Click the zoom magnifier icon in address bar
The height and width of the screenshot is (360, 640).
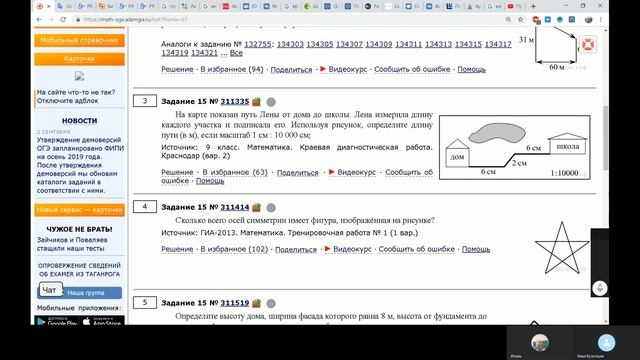tap(509, 19)
